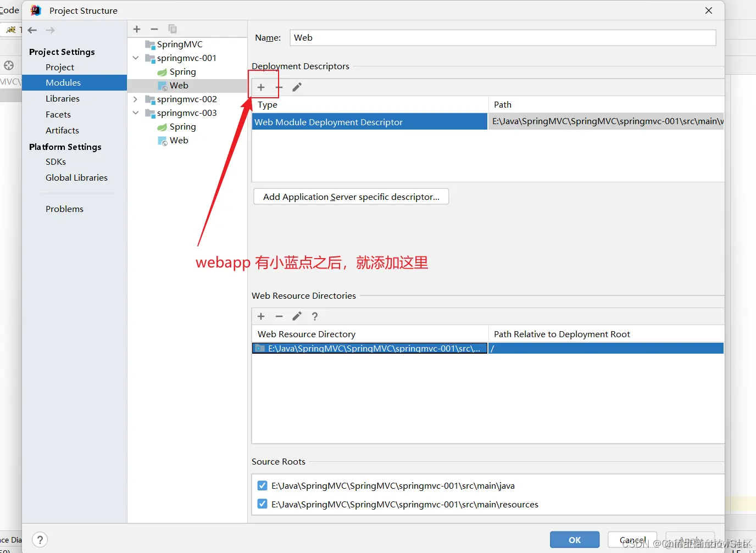Open the dialog help question mark button
Screen dimensions: 756x553
tap(40, 540)
